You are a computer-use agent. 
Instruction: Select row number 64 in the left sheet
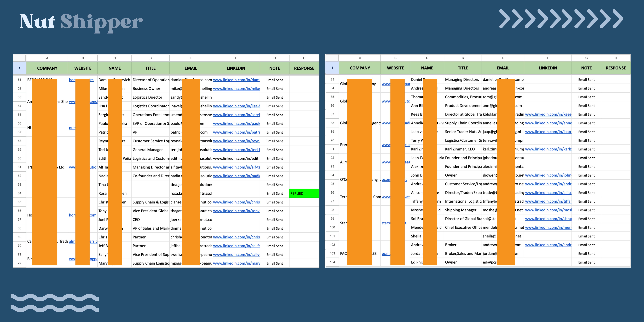19,193
